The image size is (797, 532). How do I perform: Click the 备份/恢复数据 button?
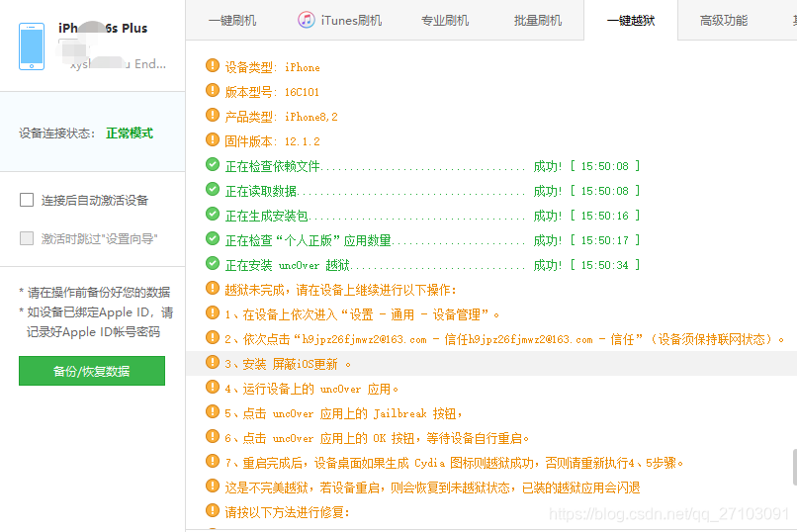point(92,371)
